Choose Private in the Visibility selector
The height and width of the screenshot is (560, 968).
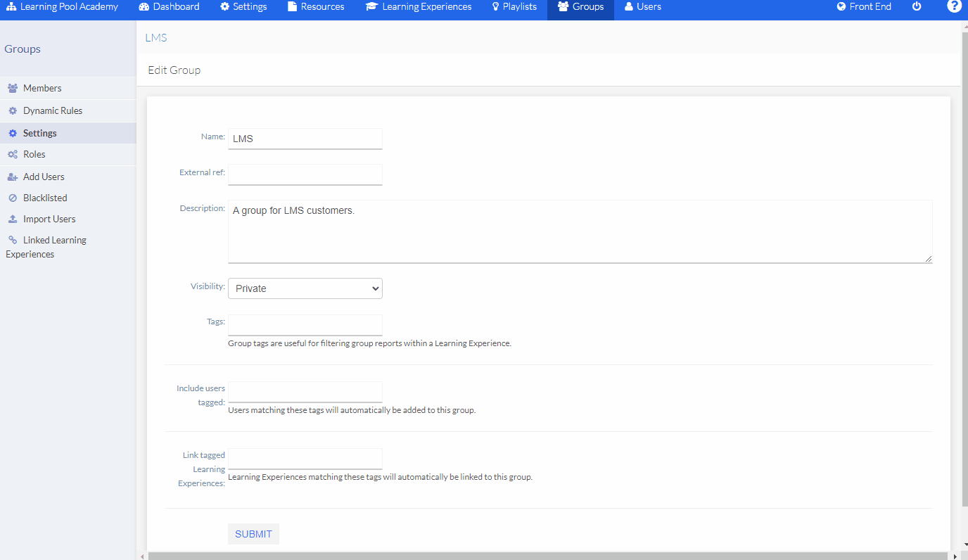click(305, 288)
